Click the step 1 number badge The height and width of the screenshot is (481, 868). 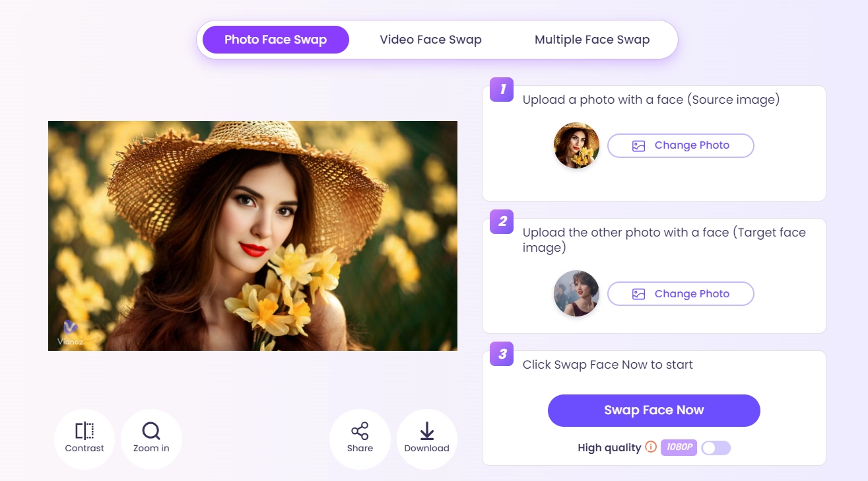(502, 89)
